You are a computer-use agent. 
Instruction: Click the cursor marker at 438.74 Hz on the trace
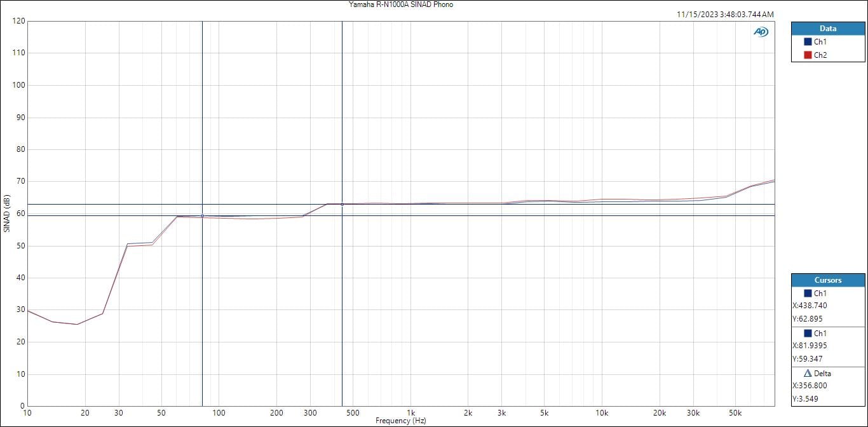point(342,204)
